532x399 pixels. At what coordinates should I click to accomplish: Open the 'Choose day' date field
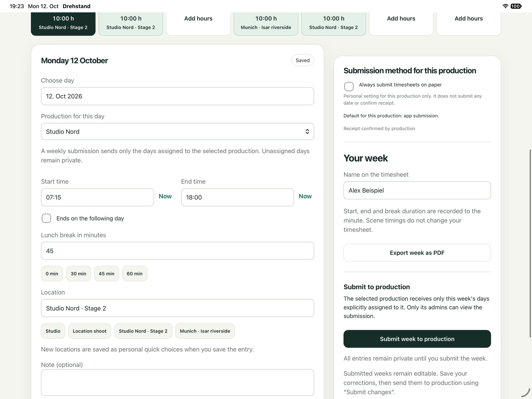click(x=177, y=96)
